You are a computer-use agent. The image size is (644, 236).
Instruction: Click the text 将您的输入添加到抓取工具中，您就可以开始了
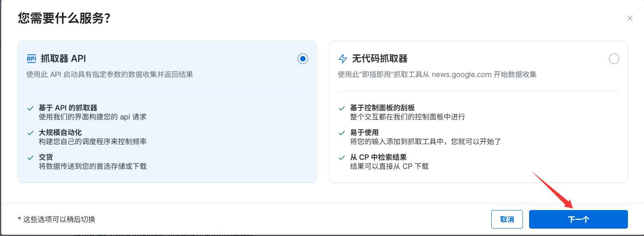[425, 142]
